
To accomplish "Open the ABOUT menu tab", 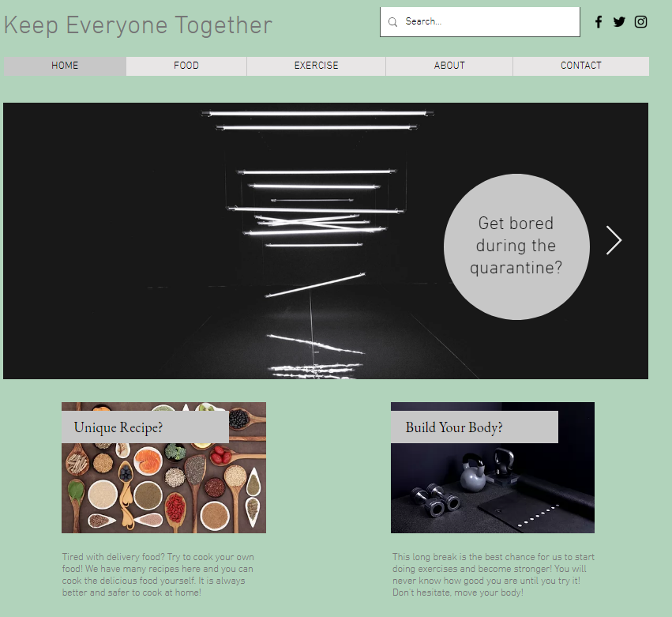I will click(x=449, y=66).
